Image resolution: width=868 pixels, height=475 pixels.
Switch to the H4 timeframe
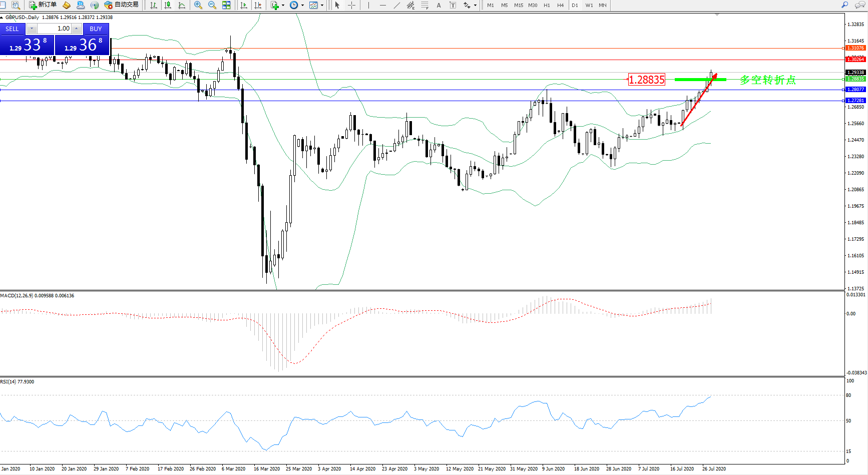[560, 5]
